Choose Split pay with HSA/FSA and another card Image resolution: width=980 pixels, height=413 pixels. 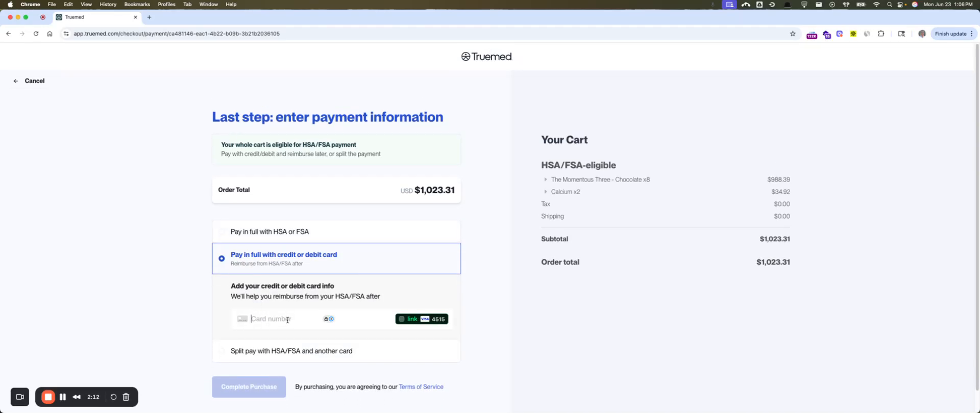[x=336, y=351]
